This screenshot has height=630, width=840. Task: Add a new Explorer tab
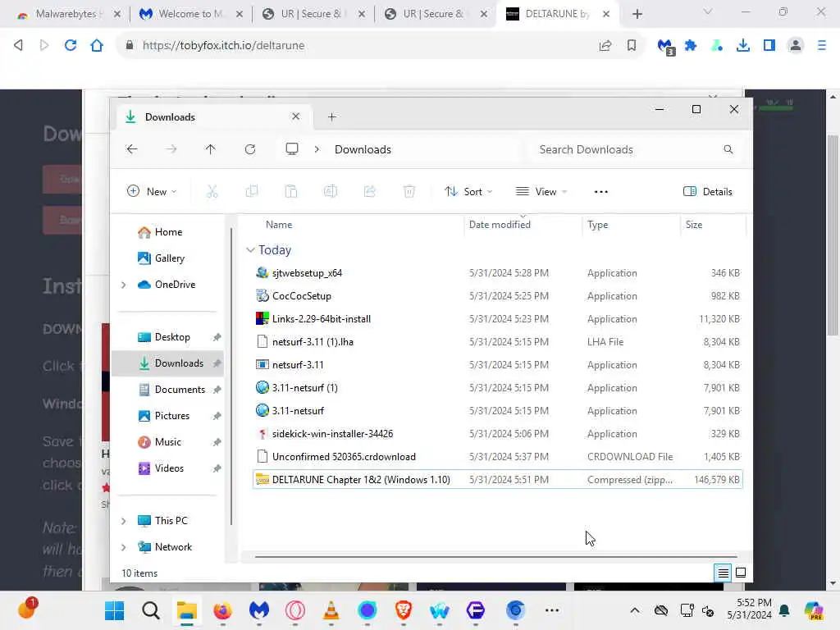(331, 117)
